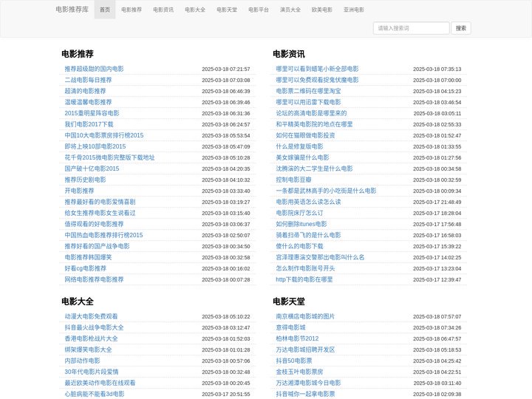Open link 2015重明星阵容电影
Image resolution: width=532 pixels, height=399 pixels.
tap(92, 113)
